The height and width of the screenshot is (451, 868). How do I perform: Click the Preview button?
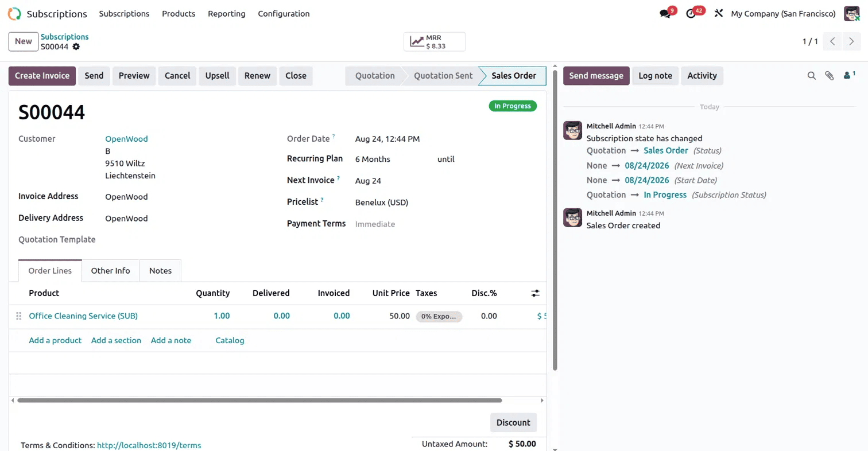click(134, 76)
